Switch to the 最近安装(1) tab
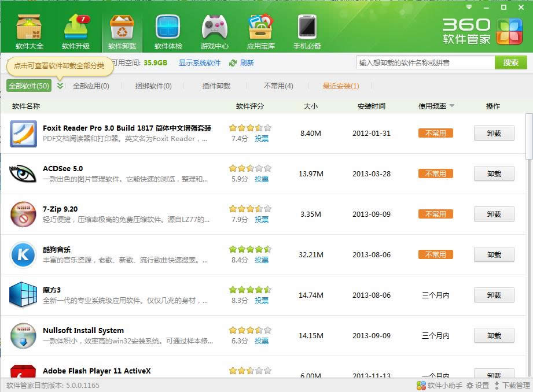 point(341,86)
